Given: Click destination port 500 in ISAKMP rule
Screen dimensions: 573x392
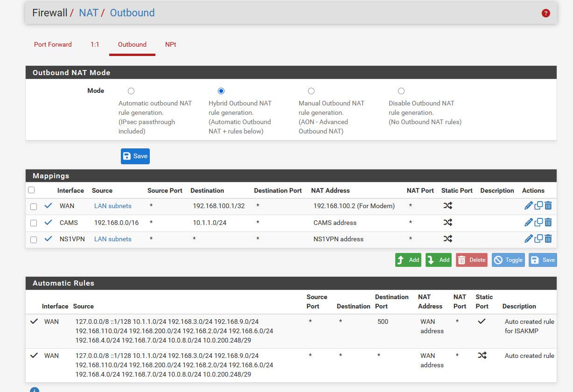Looking at the screenshot, I should pos(383,322).
